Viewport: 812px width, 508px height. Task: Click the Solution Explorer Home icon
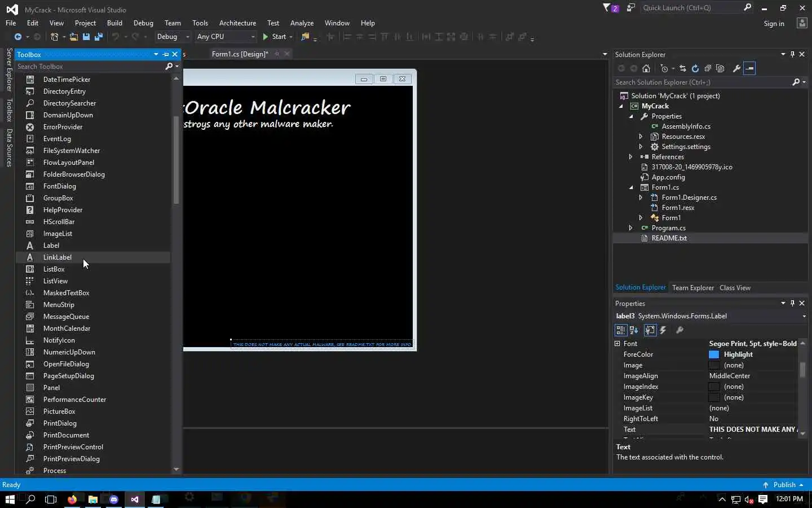point(646,68)
